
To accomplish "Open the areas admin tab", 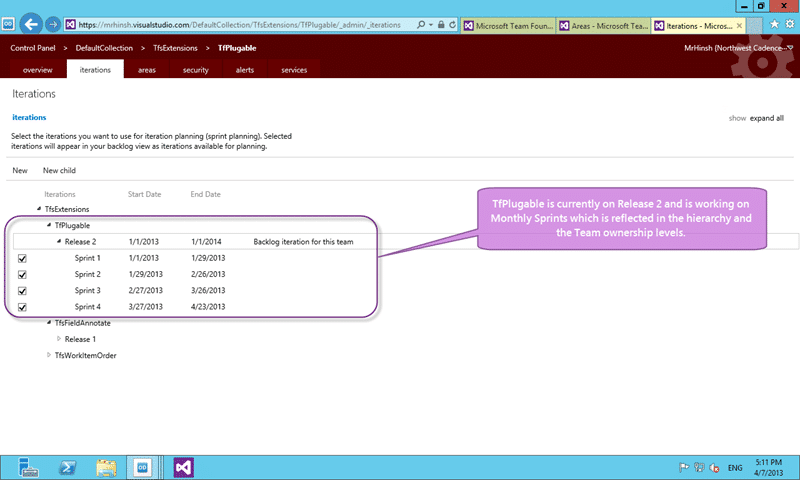I will pyautogui.click(x=146, y=70).
